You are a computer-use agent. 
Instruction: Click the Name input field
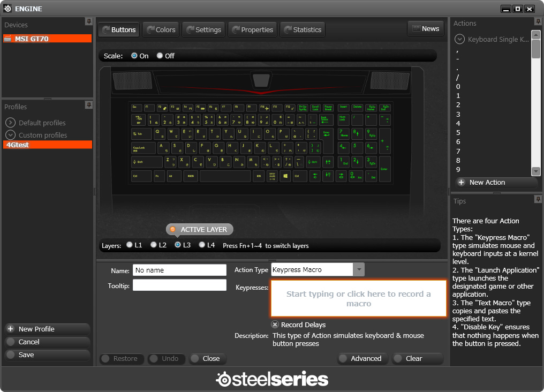pyautogui.click(x=179, y=270)
